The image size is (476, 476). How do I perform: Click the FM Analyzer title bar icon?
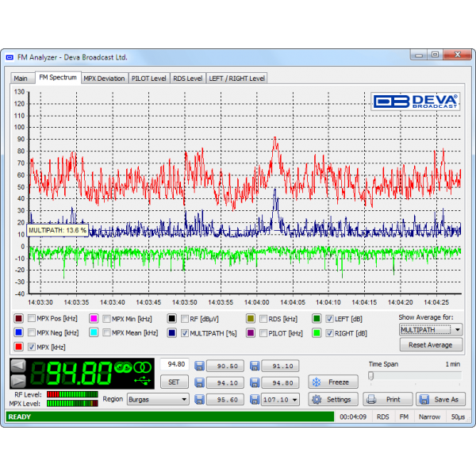(10, 57)
